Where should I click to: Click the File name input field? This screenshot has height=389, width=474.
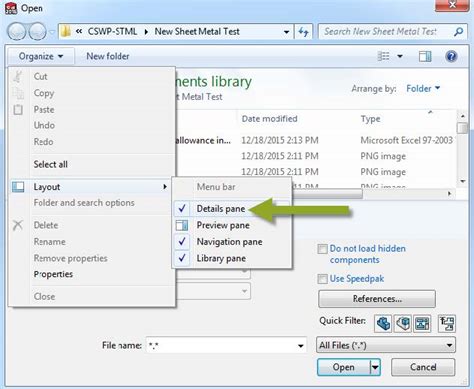pyautogui.click(x=221, y=346)
